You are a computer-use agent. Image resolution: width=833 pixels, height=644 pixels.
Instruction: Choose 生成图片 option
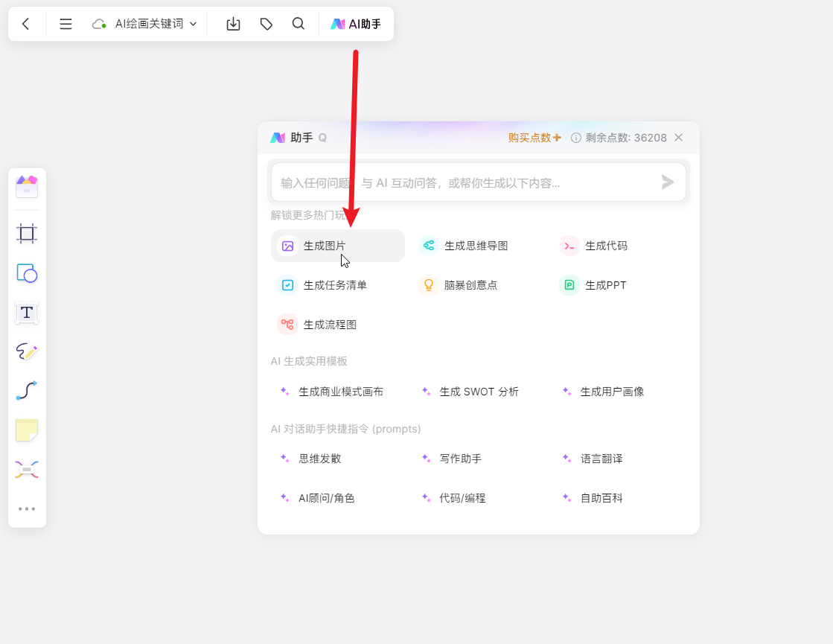pos(338,246)
